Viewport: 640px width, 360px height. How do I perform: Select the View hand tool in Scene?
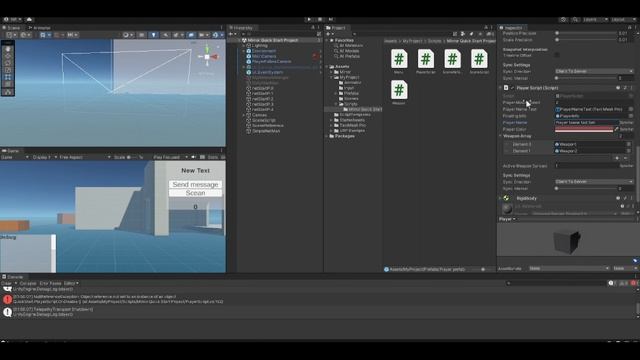[8, 49]
